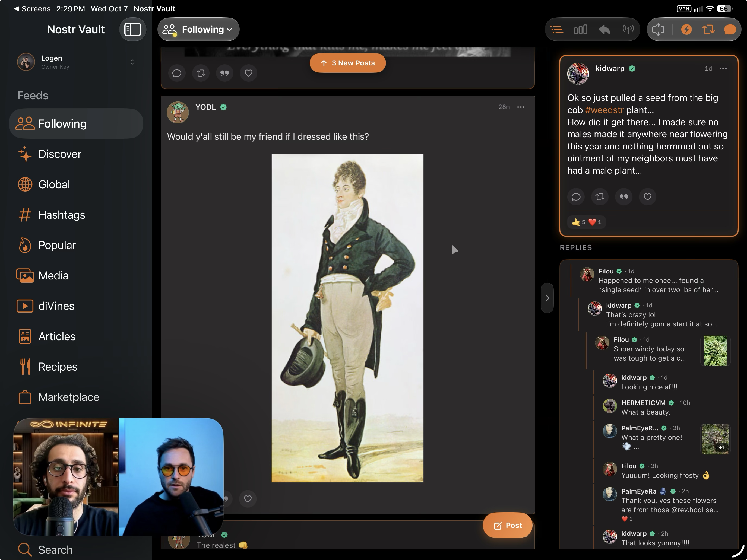Open more options on kidwarp's post
Screen dimensions: 747x560
point(723,69)
